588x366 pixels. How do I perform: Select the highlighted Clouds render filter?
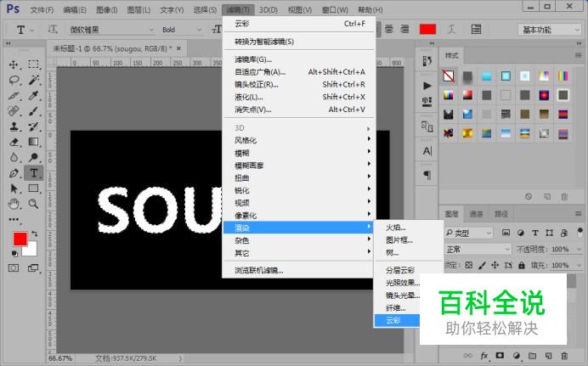click(397, 320)
